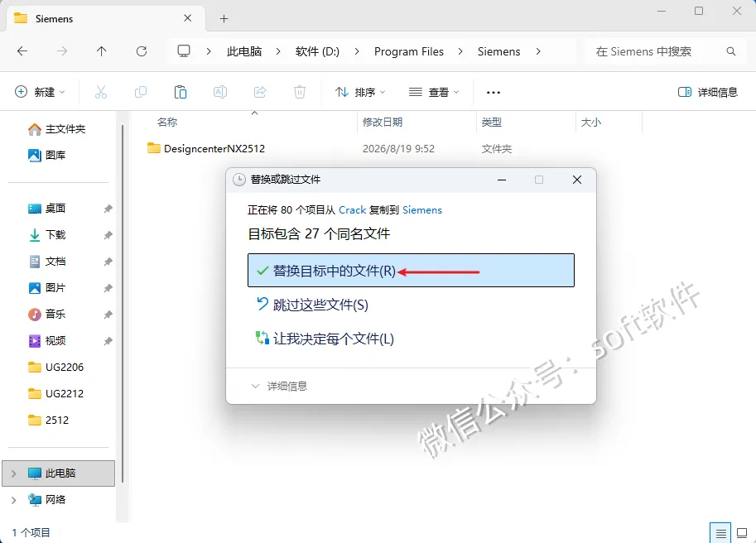
Task: Click the Share icon in toolbar
Action: click(260, 92)
